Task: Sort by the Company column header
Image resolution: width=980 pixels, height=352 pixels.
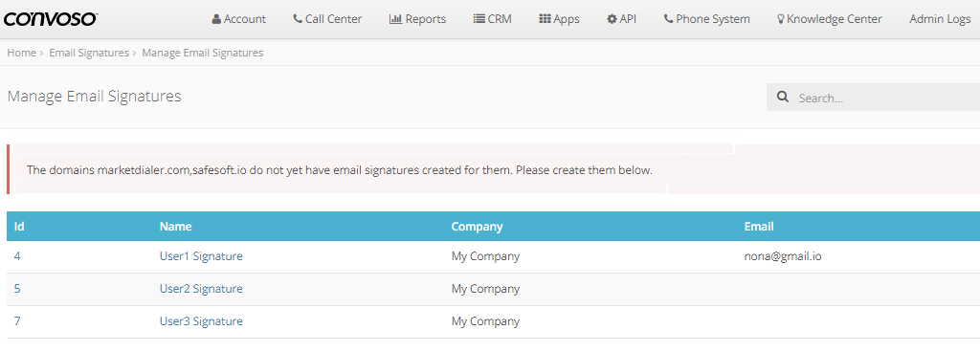Action: [477, 227]
